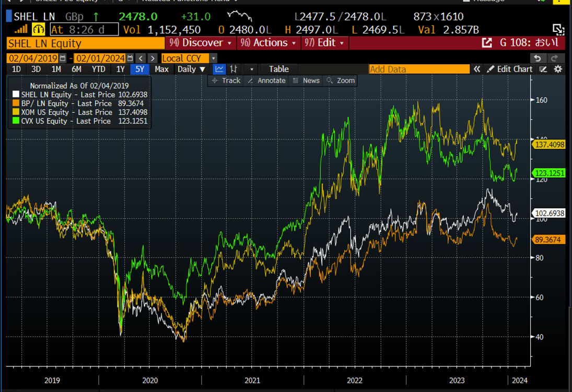572x392 pixels.
Task: Click the Annotate tool
Action: [266, 80]
